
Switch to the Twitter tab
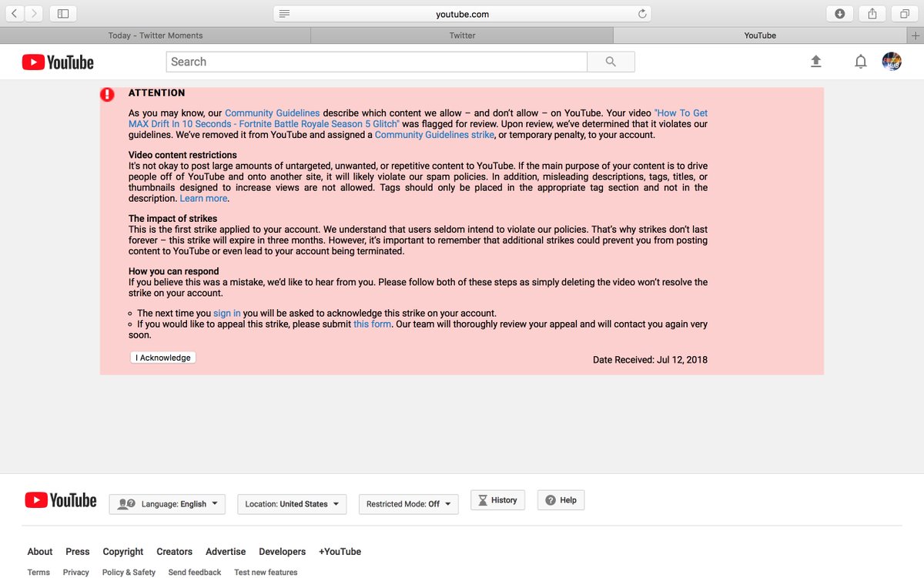coord(462,35)
